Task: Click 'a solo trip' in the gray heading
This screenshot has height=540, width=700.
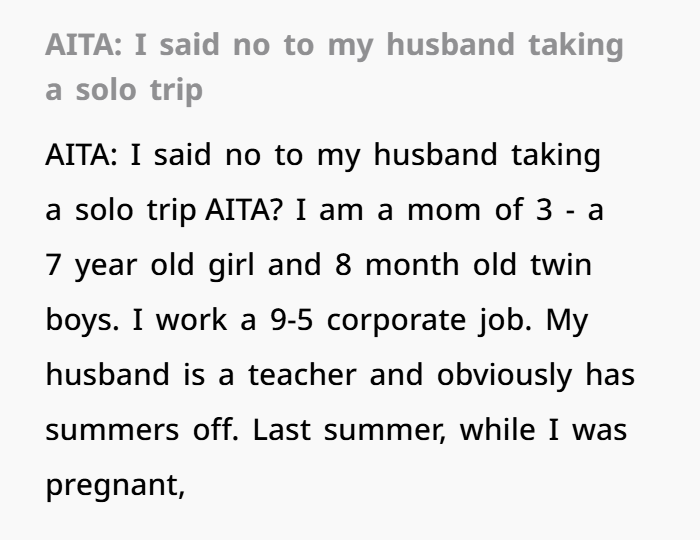Action: pyautogui.click(x=124, y=90)
